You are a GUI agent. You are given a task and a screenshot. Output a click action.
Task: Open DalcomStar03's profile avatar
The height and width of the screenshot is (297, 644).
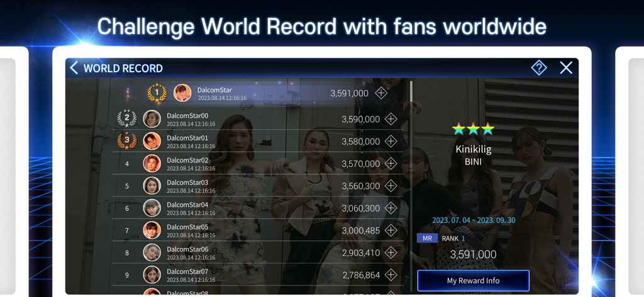tap(152, 185)
